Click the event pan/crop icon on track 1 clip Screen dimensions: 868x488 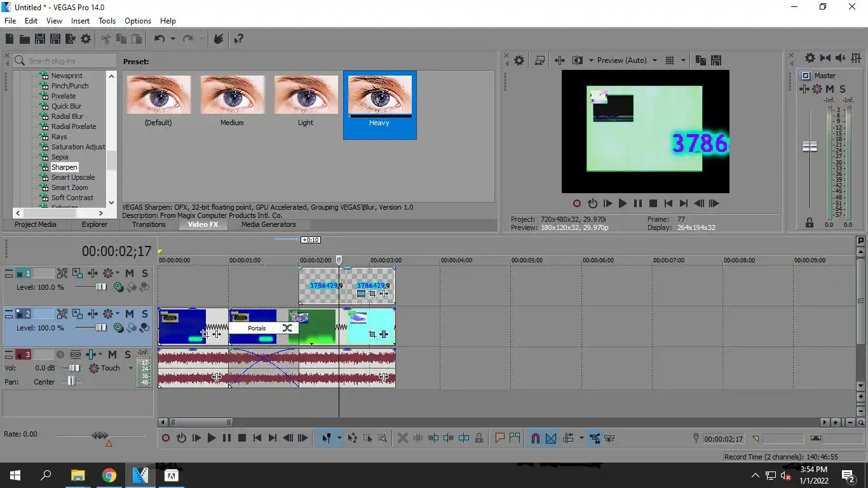tap(372, 294)
